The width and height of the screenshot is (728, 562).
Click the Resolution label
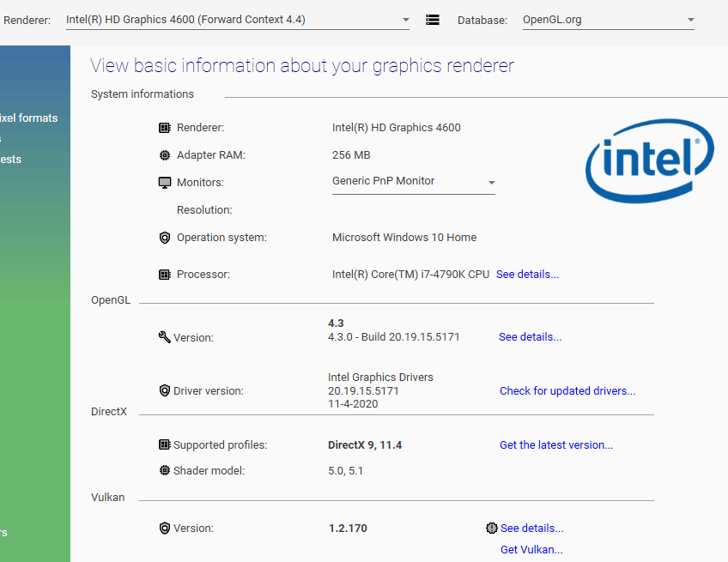coord(204,209)
